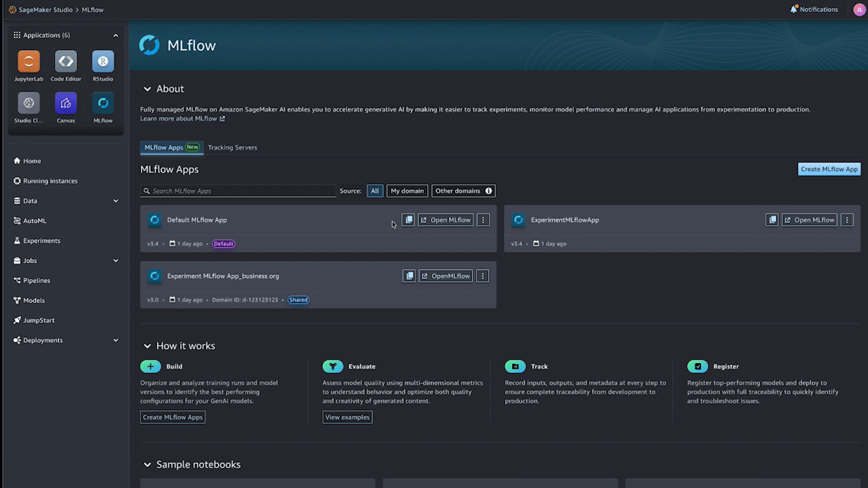Collapse the How it works section
The height and width of the screenshot is (488, 868).
(x=148, y=345)
